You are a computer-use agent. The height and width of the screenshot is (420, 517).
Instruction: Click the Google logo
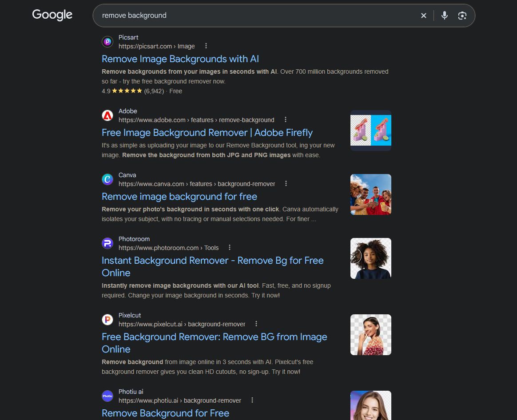(x=52, y=15)
